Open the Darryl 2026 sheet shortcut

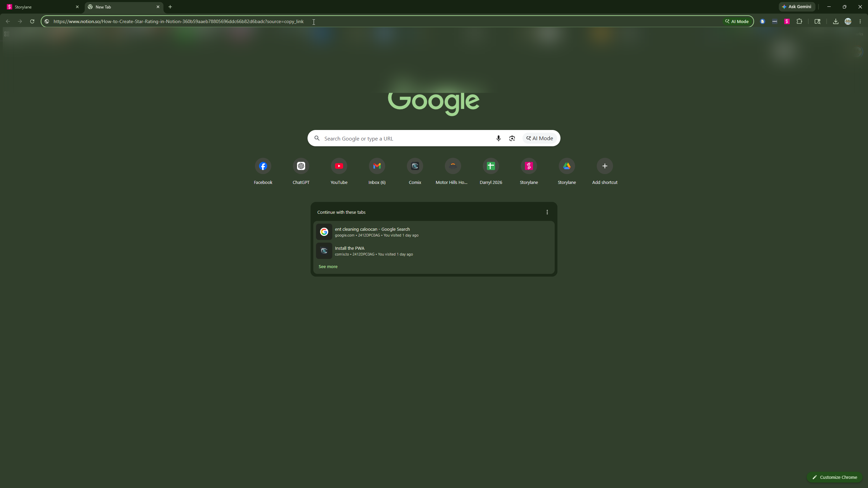(x=491, y=166)
